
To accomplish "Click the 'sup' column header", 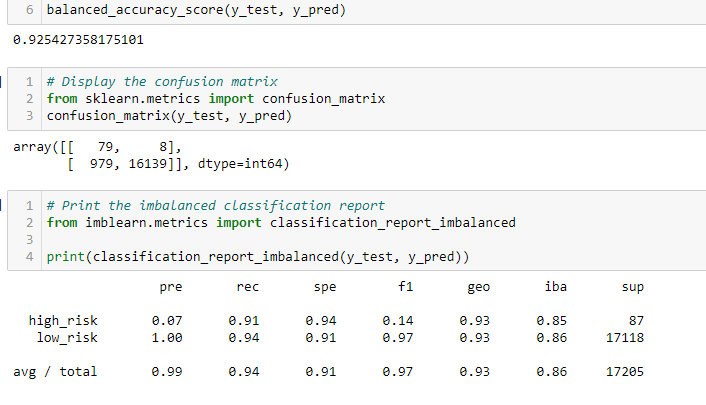I will click(633, 287).
